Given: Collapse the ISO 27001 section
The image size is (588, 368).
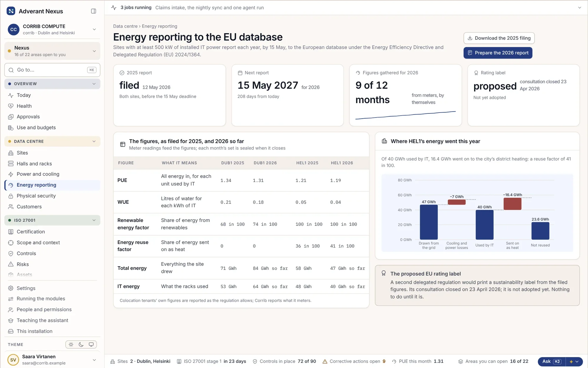Looking at the screenshot, I should [52, 220].
